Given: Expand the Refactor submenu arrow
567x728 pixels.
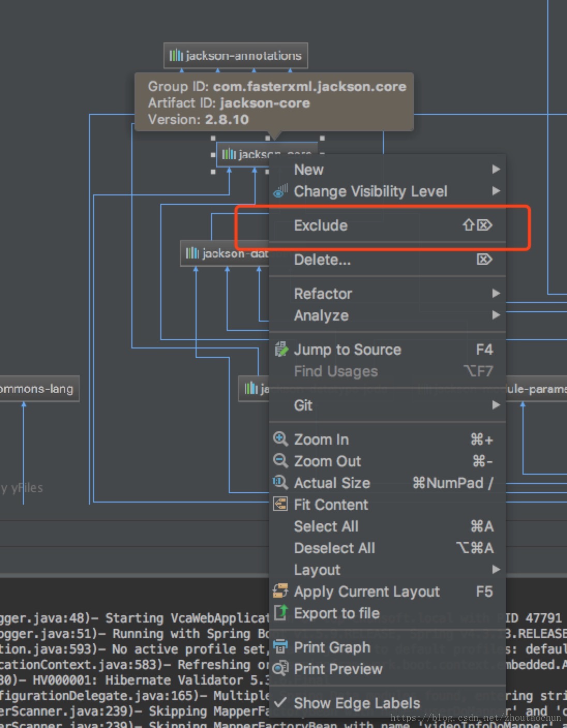Looking at the screenshot, I should (496, 293).
